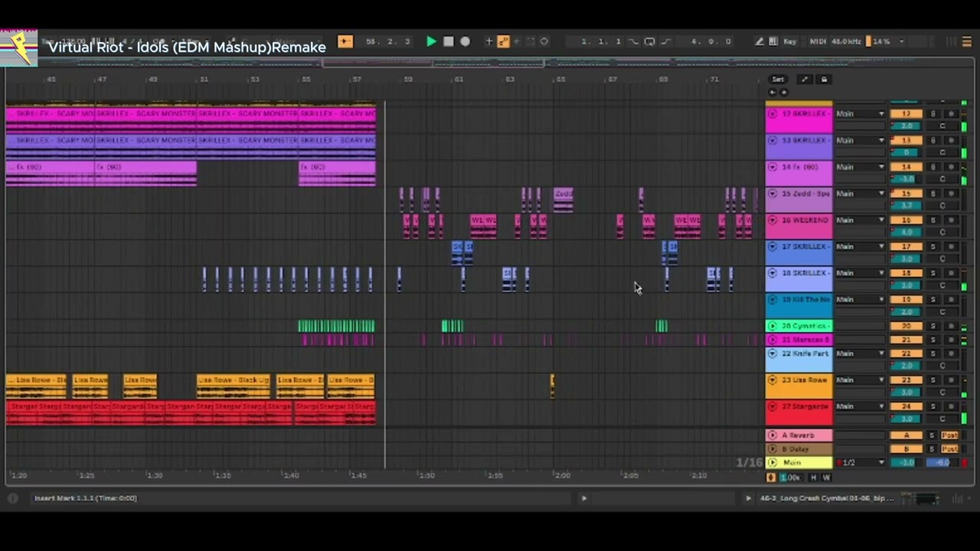
Task: Arm track 27 Stargarde for recording
Action: click(952, 406)
